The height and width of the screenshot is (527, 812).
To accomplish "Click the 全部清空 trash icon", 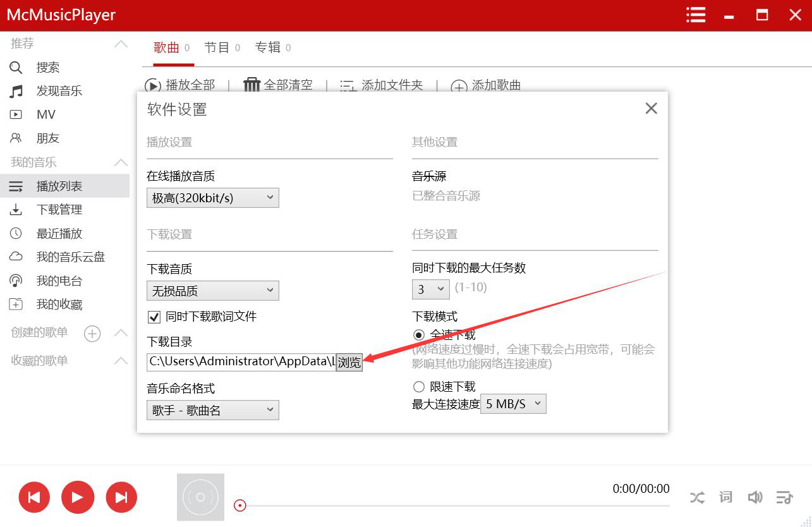I will [x=252, y=85].
